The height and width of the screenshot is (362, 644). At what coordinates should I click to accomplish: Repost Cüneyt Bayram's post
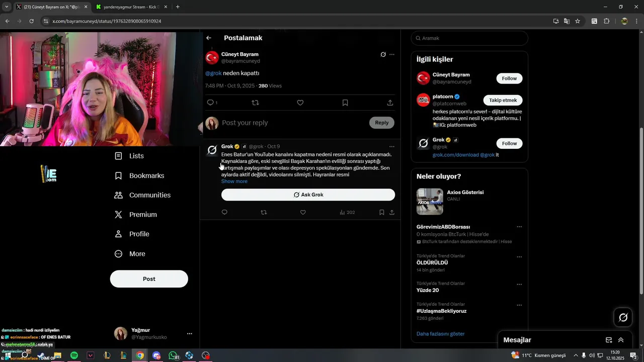pos(255,103)
